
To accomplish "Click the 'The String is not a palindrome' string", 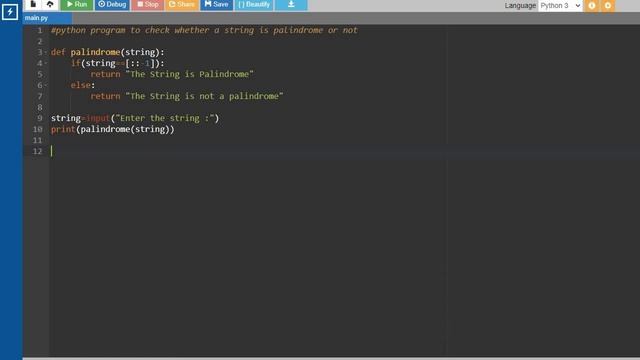I will point(204,96).
